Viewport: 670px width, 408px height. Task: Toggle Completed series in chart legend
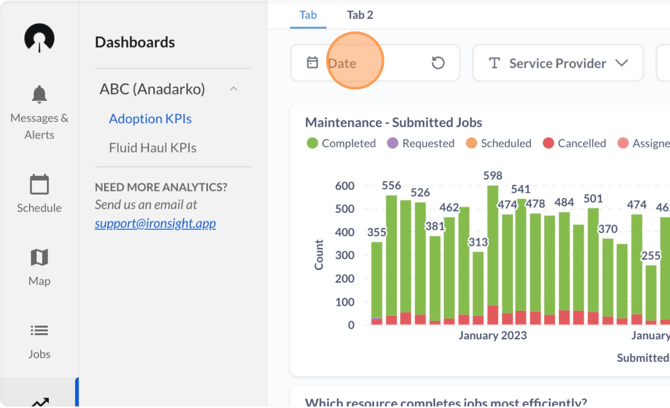click(x=341, y=143)
